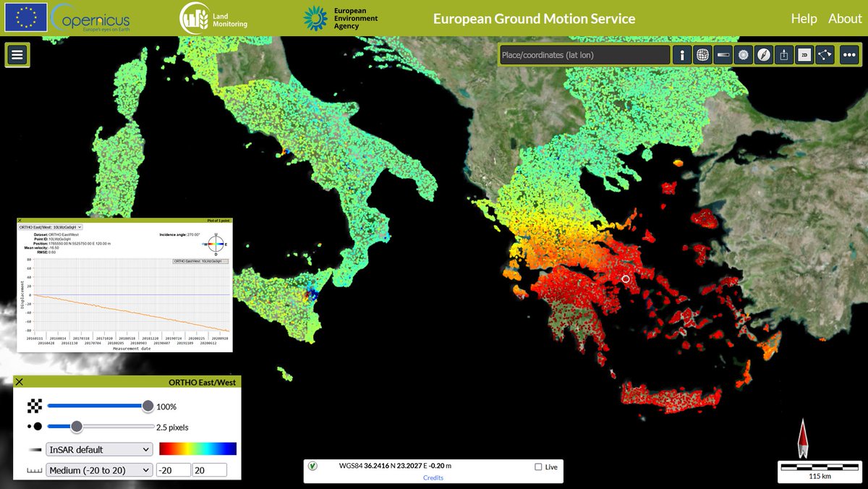Click the 115 km scale bar
Screen dimensions: 868x489
point(819,471)
